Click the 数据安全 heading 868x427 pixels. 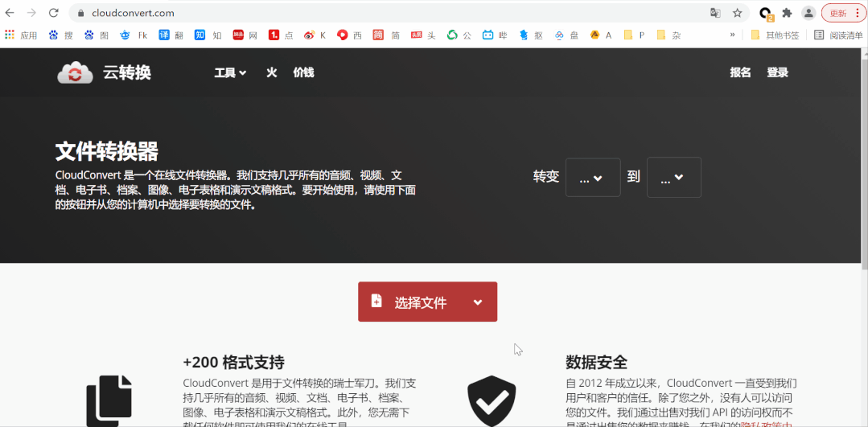click(x=596, y=363)
